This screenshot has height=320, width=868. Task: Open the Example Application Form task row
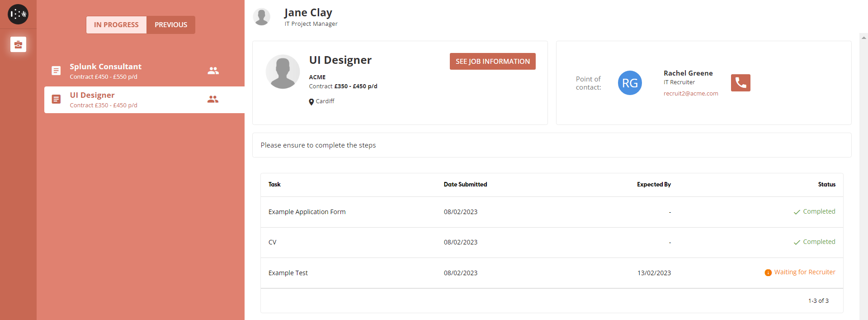point(307,212)
